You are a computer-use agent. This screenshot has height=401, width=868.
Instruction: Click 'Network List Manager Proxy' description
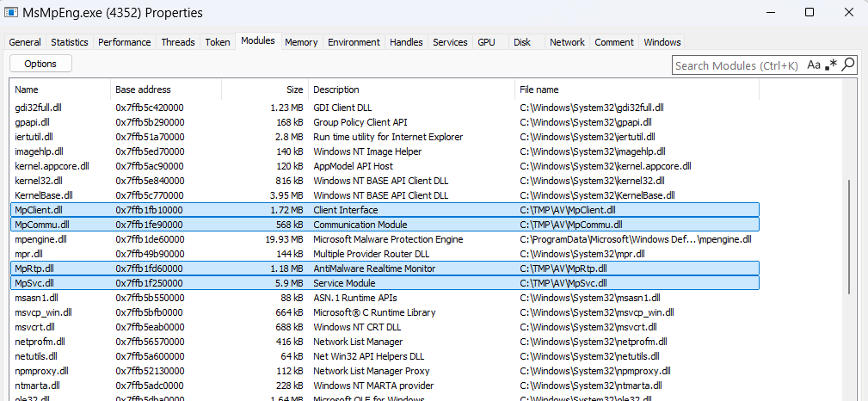tap(372, 371)
